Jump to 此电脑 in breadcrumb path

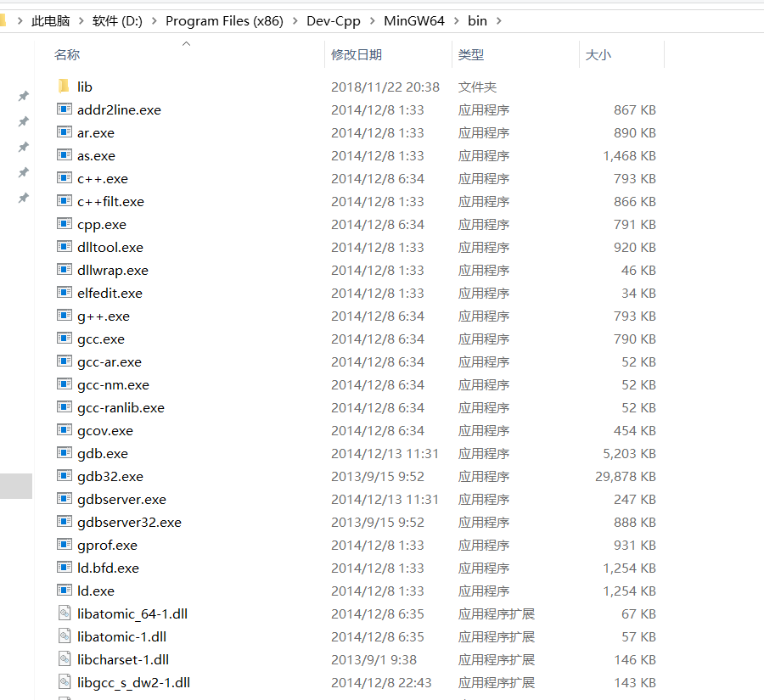coord(49,20)
